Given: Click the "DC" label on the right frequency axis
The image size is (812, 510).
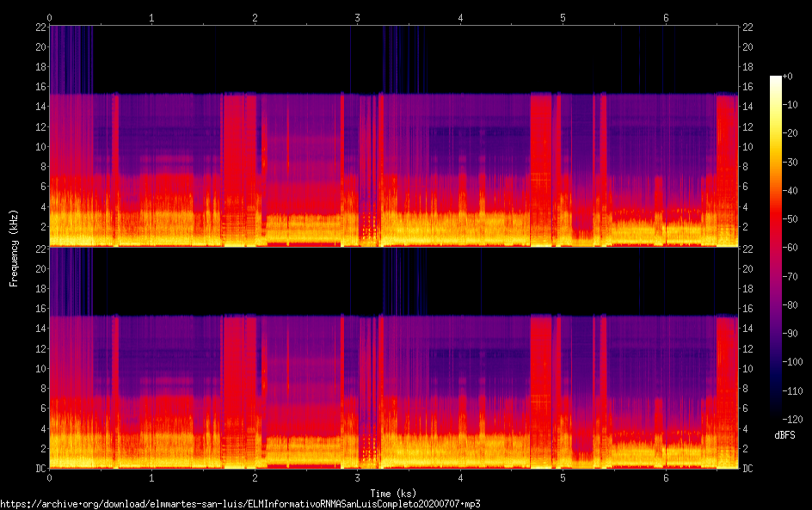Looking at the screenshot, I should [747, 469].
